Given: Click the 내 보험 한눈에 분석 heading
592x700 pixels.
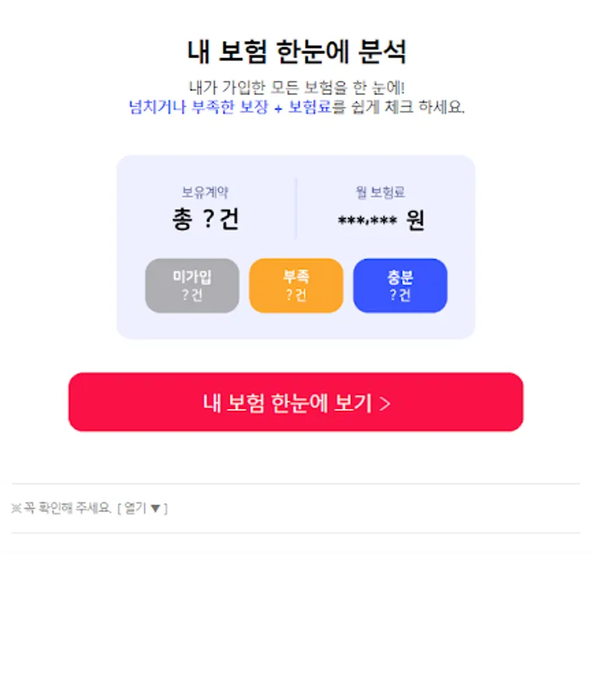Looking at the screenshot, I should pyautogui.click(x=296, y=51).
